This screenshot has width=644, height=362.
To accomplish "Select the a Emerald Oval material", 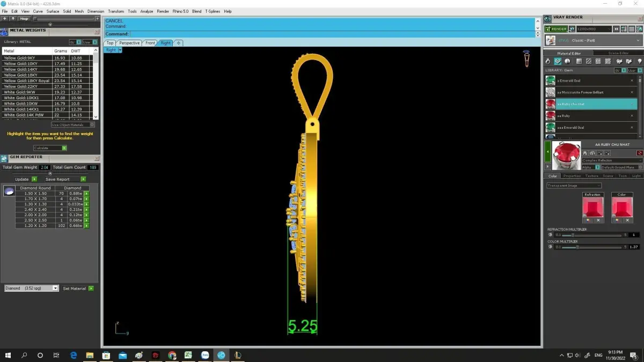I will pyautogui.click(x=590, y=80).
